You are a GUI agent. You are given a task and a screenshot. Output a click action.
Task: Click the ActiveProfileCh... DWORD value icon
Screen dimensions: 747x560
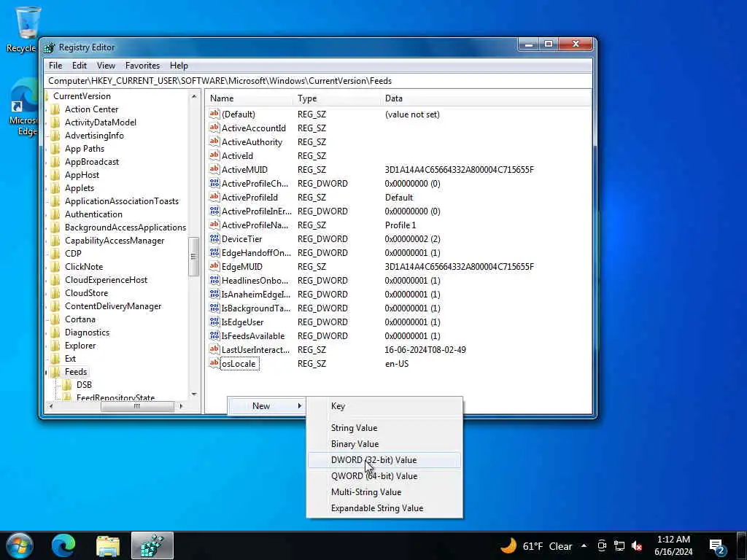[214, 183]
